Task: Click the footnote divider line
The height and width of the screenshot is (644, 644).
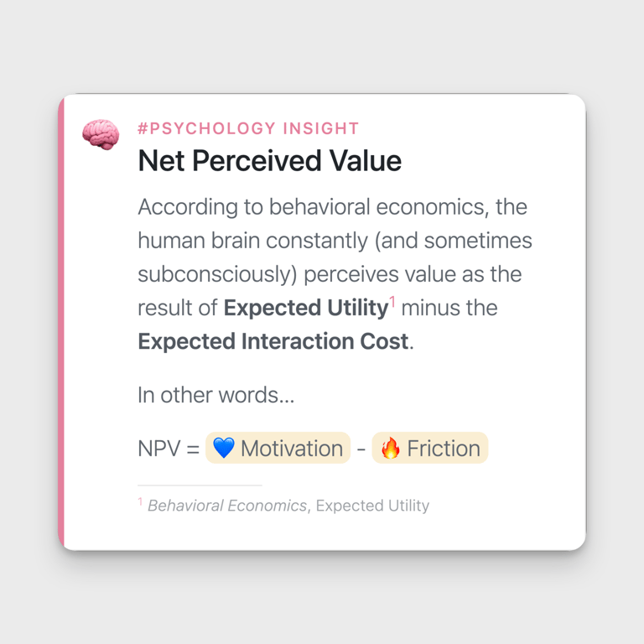Action: (200, 485)
